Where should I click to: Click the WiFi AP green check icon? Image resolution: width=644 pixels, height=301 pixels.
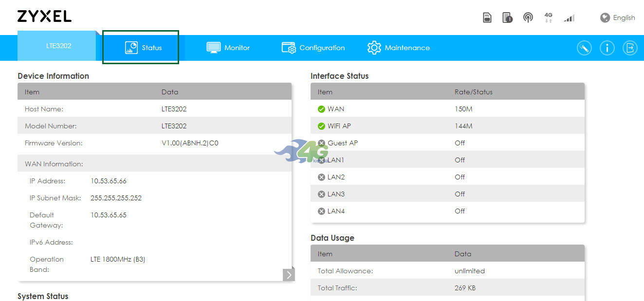click(321, 126)
